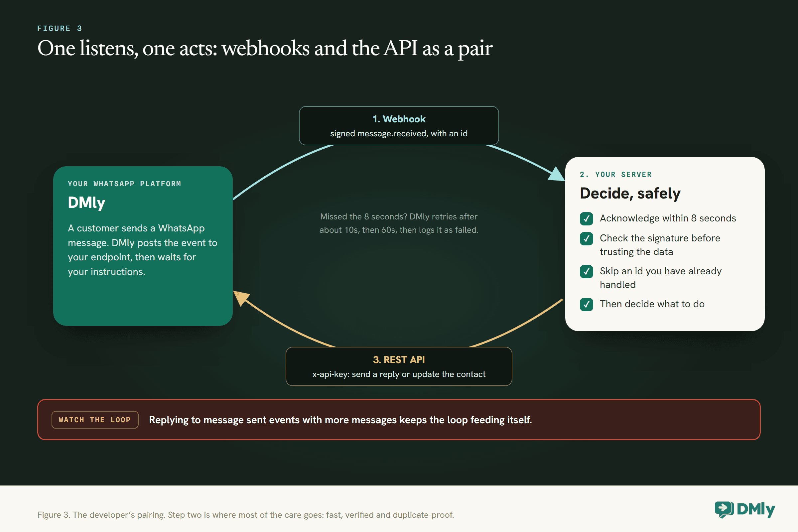798x532 pixels.
Task: Click text signed message.received, with an id
Action: [399, 134]
